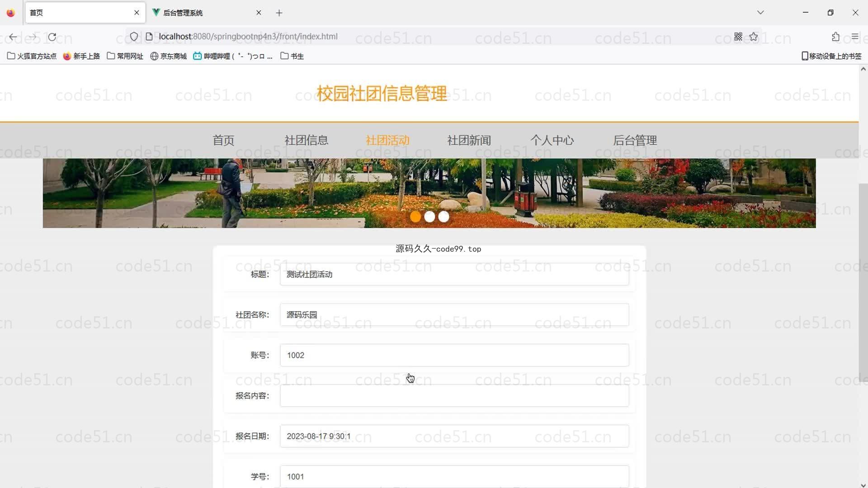Click the 标题 field containing 测试社团活动
Viewport: 868px width, 488px height.
(454, 274)
